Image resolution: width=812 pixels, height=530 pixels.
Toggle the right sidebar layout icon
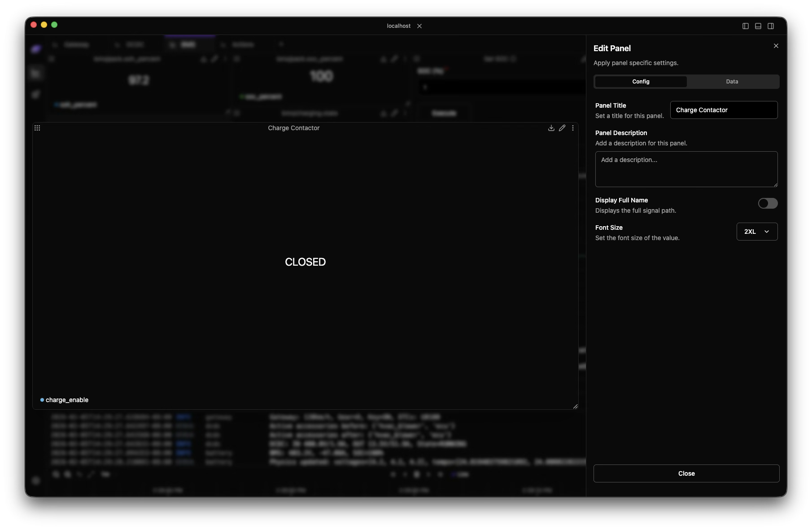click(771, 26)
